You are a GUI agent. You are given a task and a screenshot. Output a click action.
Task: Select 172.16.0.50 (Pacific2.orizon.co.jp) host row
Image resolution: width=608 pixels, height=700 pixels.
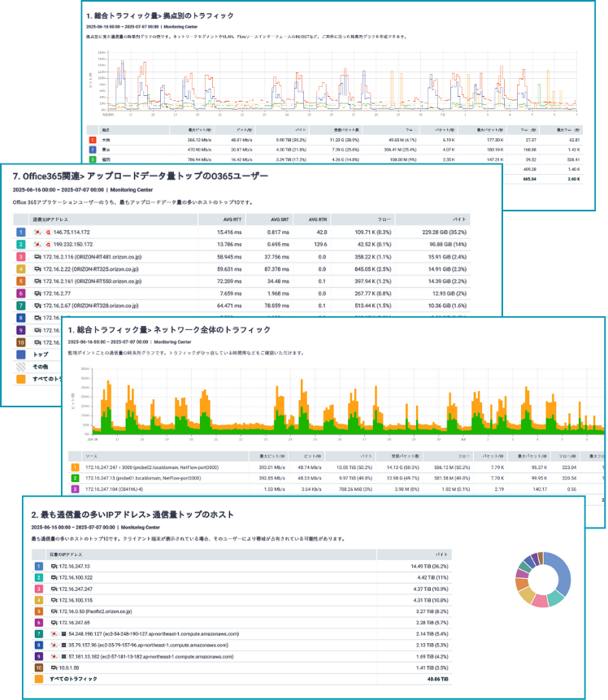tap(241, 611)
